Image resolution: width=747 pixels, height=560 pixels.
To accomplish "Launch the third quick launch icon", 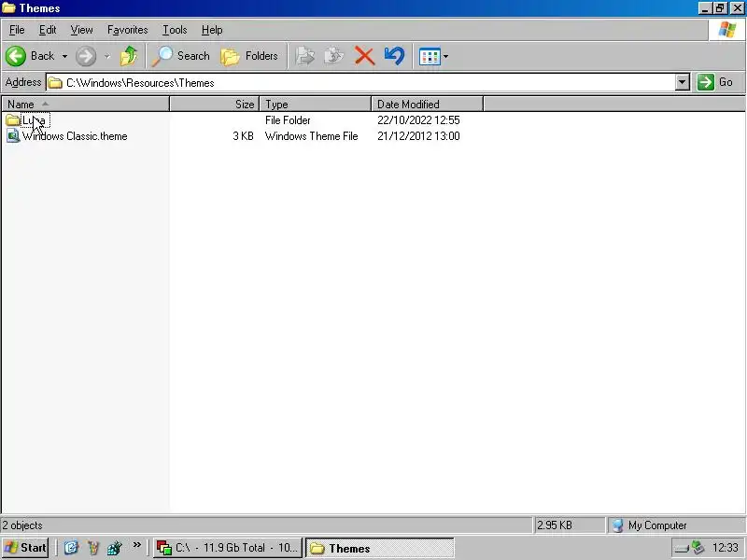I will (x=114, y=548).
